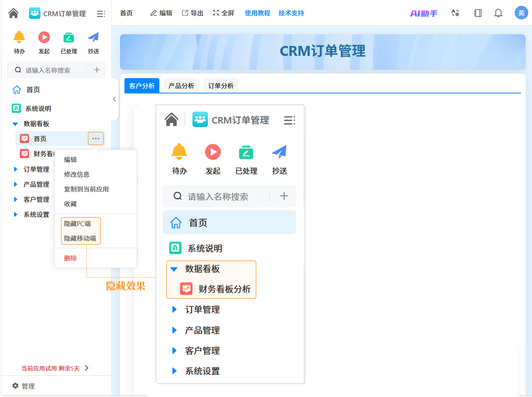Expand 产品管理 in preview panel
The width and height of the screenshot is (532, 397).
[x=175, y=330]
